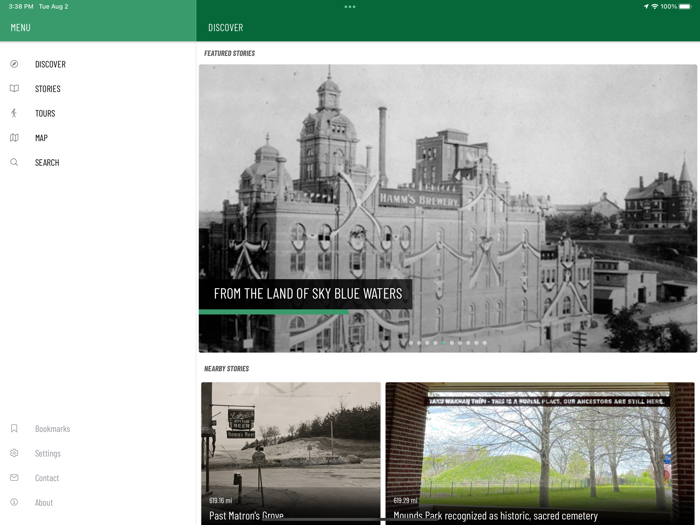This screenshot has height=525, width=700.
Task: Open the Contact page link
Action: point(47,478)
